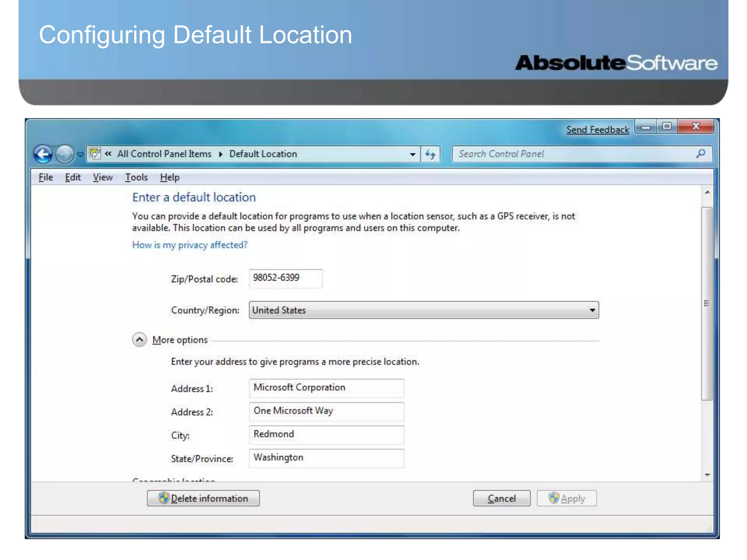Click the Send Feedback link
Screen dimensions: 747x560
pos(597,130)
